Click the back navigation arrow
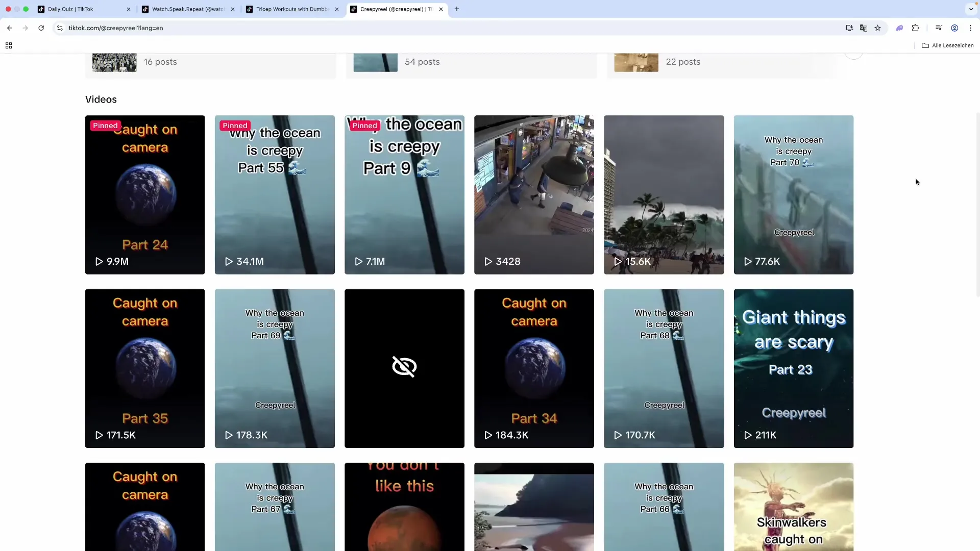Image resolution: width=980 pixels, height=551 pixels. [x=10, y=28]
